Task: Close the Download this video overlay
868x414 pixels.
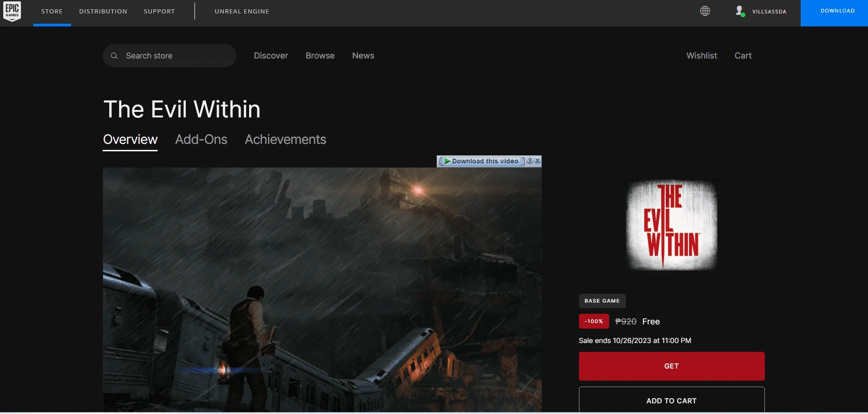Action: [x=537, y=161]
